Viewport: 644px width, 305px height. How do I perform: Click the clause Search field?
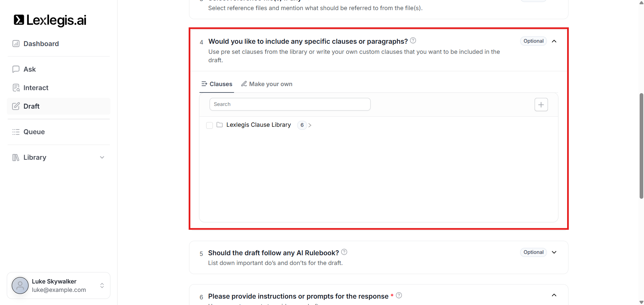(290, 104)
